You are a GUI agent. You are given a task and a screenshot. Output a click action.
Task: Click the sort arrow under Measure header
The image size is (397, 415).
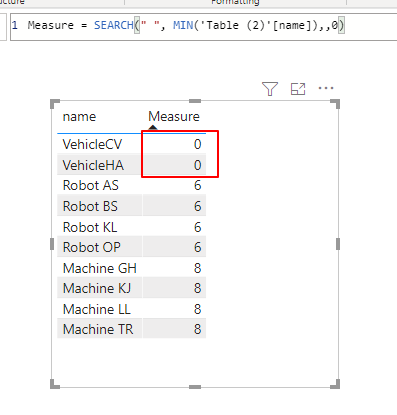coord(153,127)
